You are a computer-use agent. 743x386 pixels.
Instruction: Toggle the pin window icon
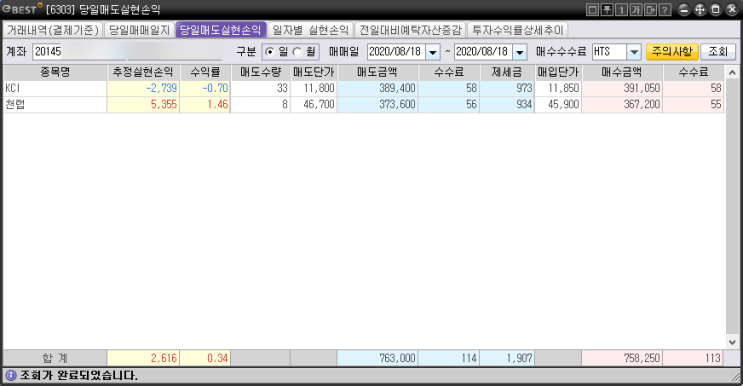607,9
